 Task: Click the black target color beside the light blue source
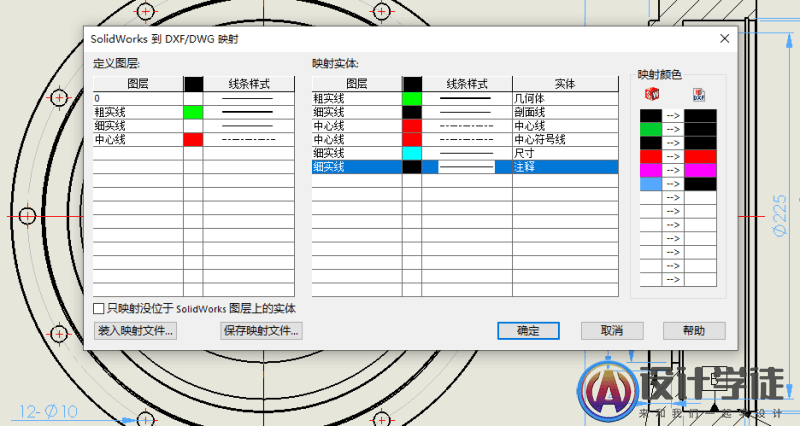[700, 184]
